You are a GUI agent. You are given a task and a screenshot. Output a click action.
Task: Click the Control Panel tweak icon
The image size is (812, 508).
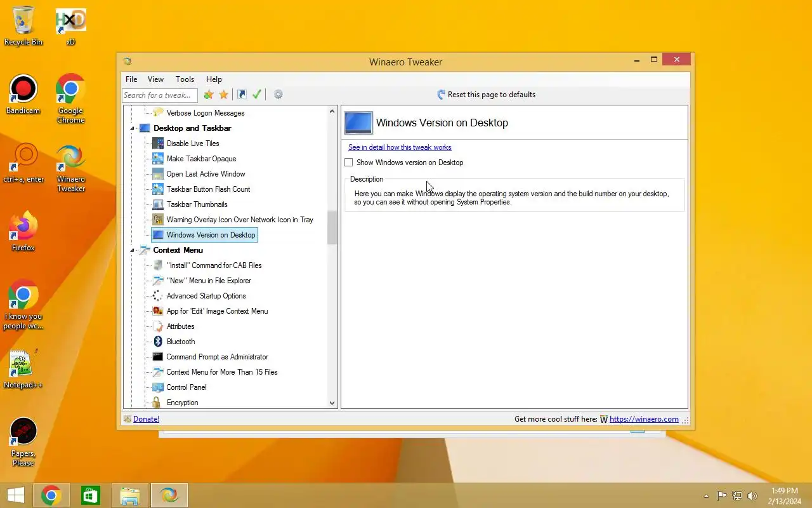pos(158,387)
